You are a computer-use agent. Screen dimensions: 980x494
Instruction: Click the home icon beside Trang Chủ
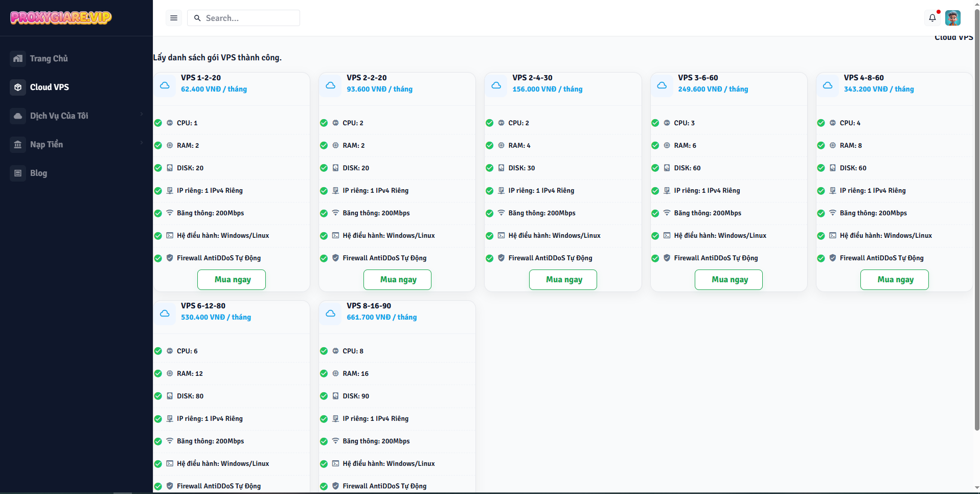click(18, 58)
